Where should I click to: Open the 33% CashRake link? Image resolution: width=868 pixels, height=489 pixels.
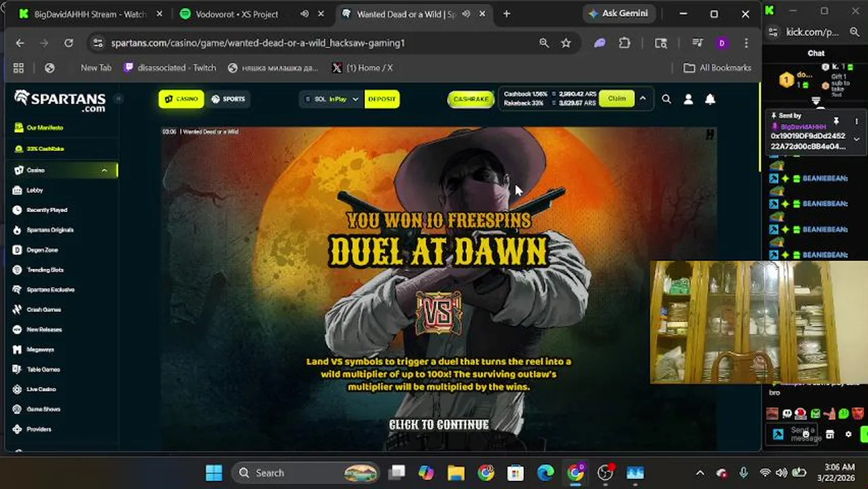click(45, 149)
